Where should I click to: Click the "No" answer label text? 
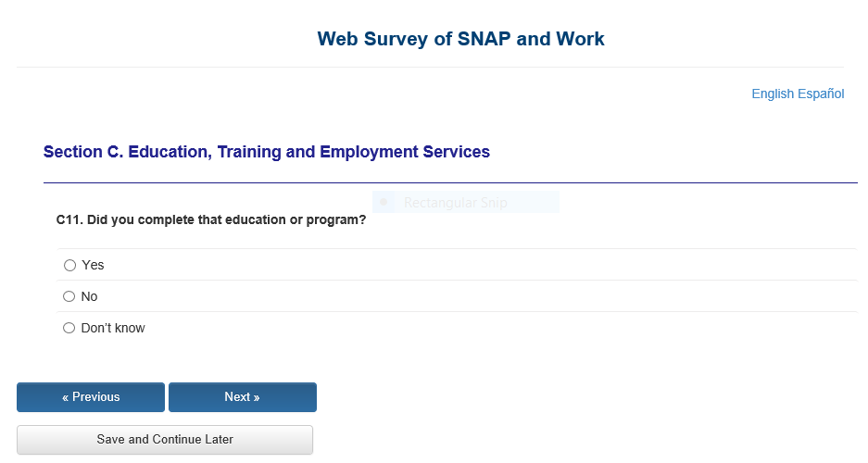point(89,296)
